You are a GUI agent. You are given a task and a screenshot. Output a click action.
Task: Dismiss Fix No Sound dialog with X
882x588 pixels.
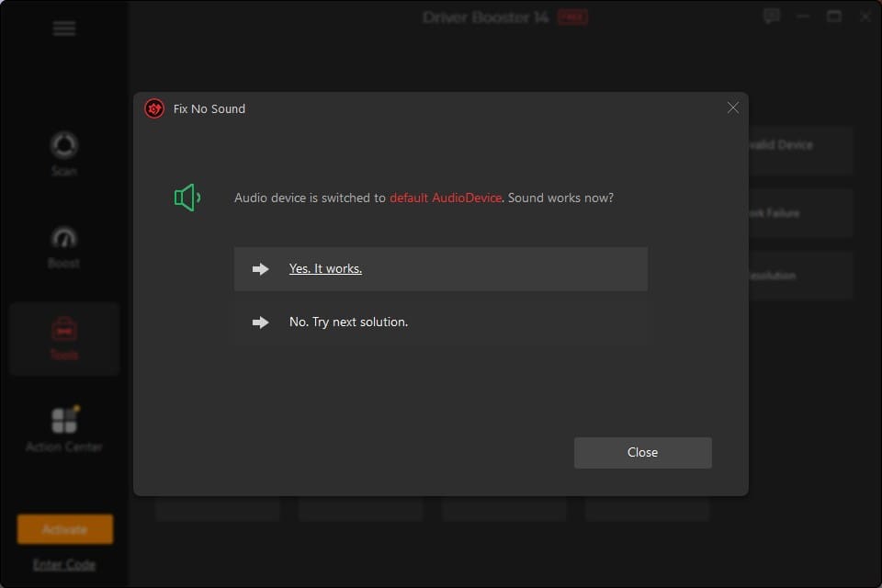click(x=732, y=107)
